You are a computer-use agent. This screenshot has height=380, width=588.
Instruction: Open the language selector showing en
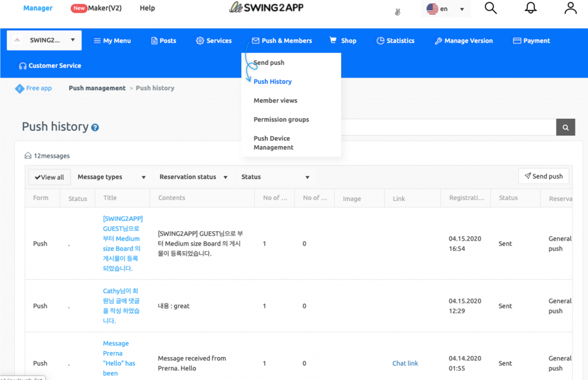point(446,9)
